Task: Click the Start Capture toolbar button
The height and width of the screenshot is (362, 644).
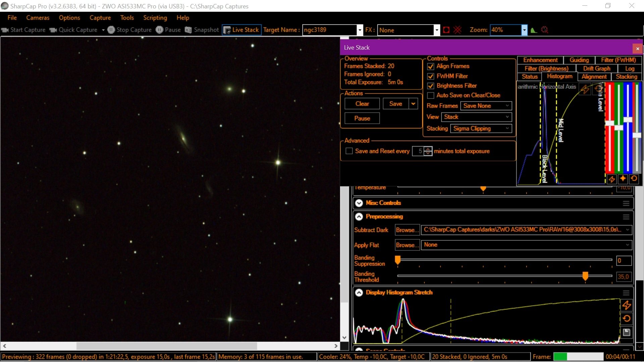Action: click(x=23, y=30)
